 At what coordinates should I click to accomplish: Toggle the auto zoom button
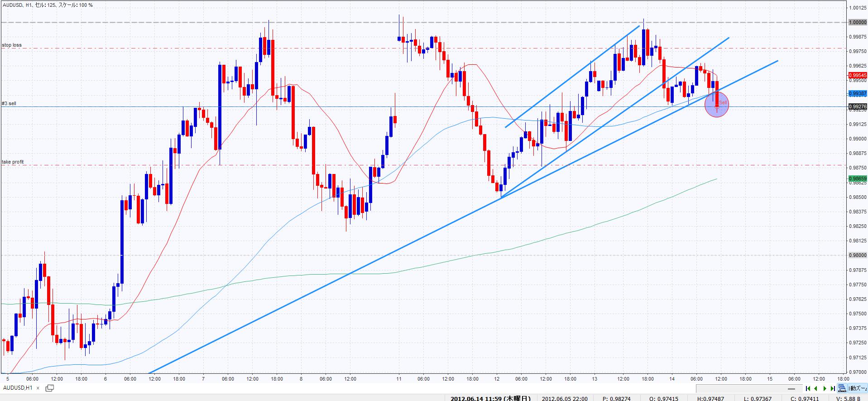point(858,388)
